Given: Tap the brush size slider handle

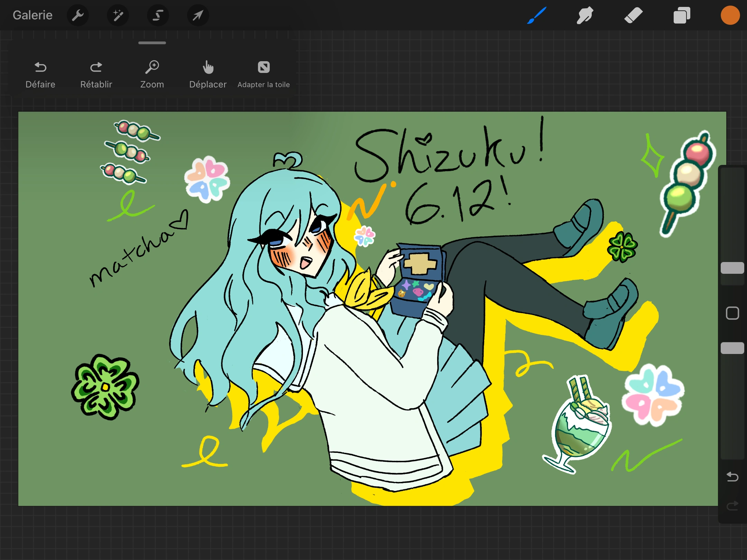Looking at the screenshot, I should [x=732, y=268].
